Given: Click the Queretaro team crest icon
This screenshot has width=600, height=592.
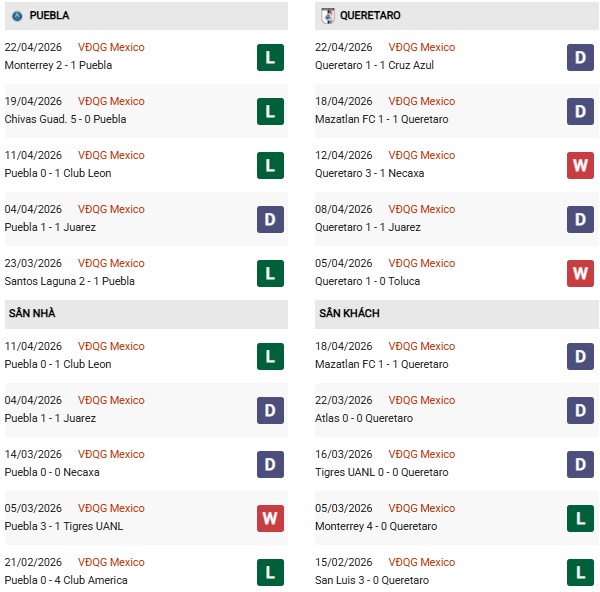Looking at the screenshot, I should (327, 16).
